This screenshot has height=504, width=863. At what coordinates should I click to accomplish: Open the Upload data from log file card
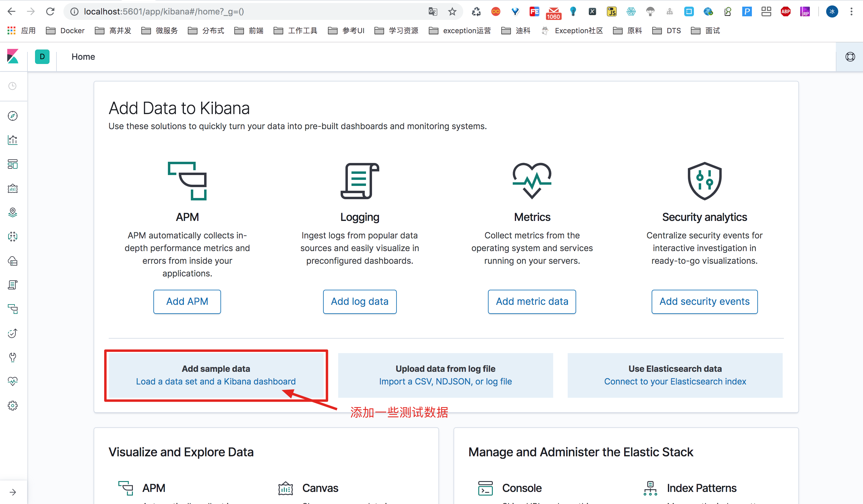[x=445, y=375]
